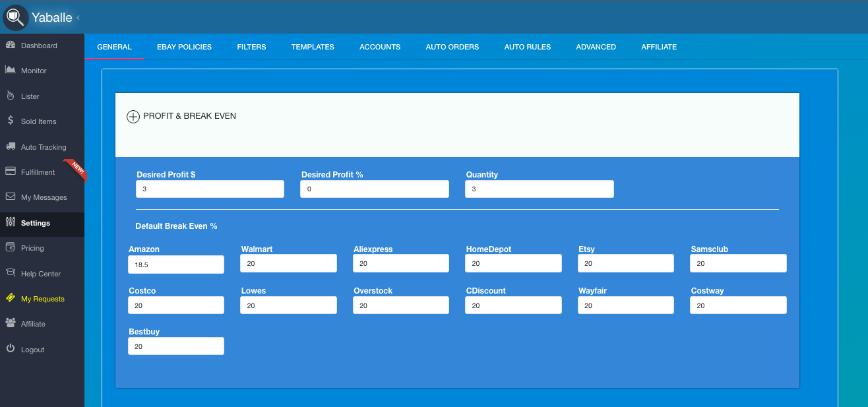Click the Monitor chart icon
The image size is (868, 407).
(x=10, y=70)
